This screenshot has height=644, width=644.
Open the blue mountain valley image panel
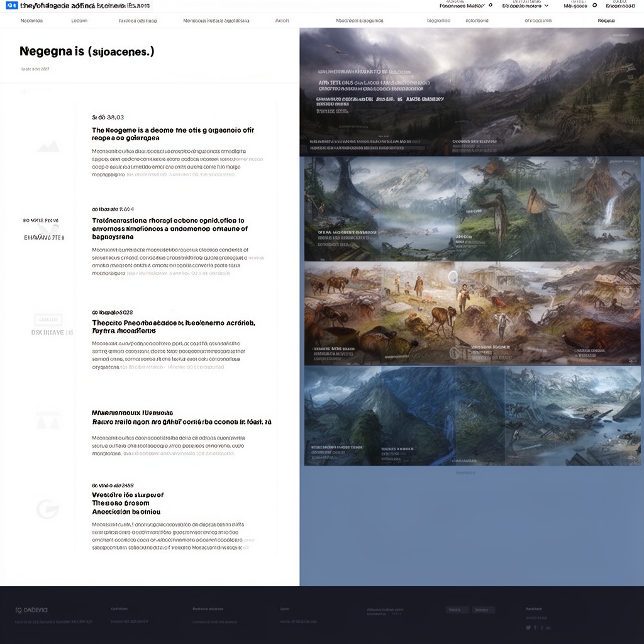point(472,416)
